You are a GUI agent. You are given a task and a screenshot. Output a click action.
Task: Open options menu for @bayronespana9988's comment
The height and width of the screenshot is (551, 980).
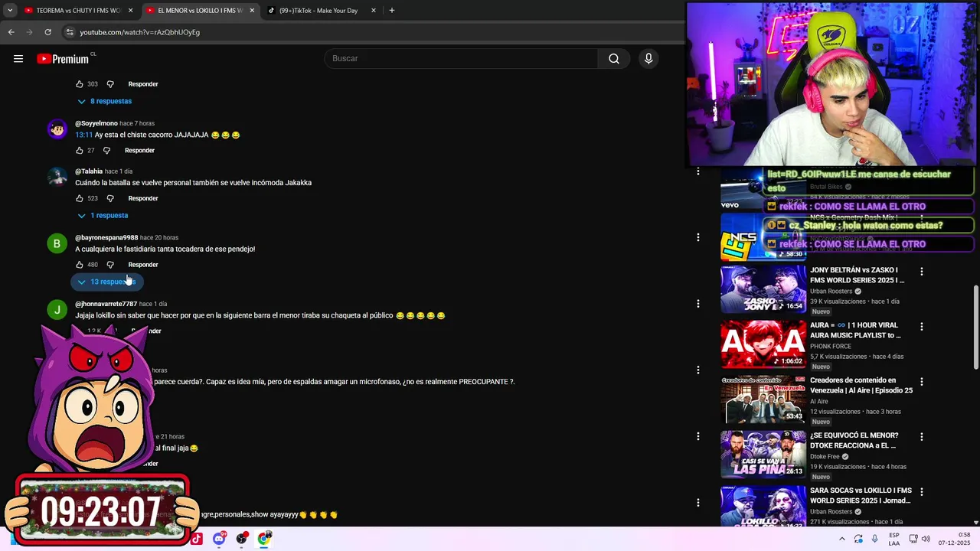point(697,237)
